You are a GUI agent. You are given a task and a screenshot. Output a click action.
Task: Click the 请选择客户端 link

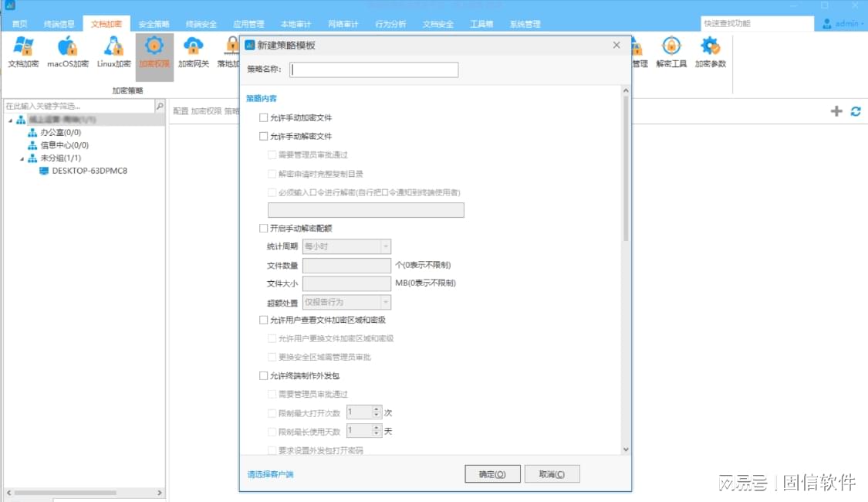pyautogui.click(x=270, y=474)
